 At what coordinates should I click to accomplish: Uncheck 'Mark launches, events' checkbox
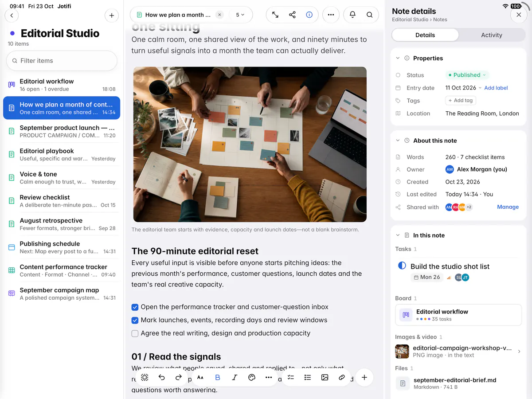[135, 320]
